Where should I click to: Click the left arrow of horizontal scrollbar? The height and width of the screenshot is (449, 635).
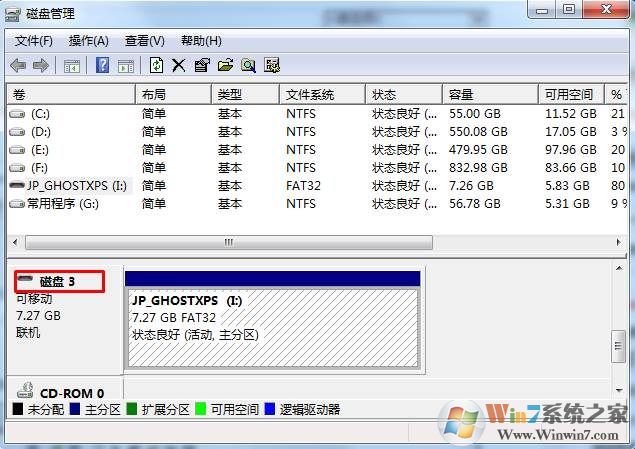tap(15, 243)
